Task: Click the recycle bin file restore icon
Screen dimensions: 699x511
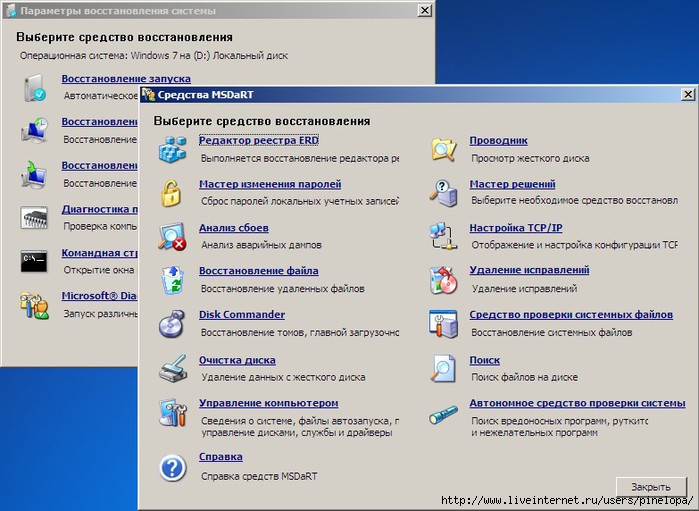Action: [173, 280]
